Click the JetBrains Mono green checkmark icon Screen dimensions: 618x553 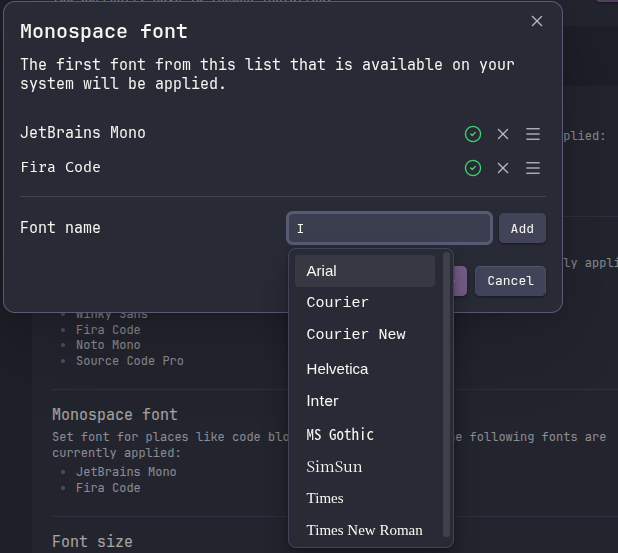[473, 134]
